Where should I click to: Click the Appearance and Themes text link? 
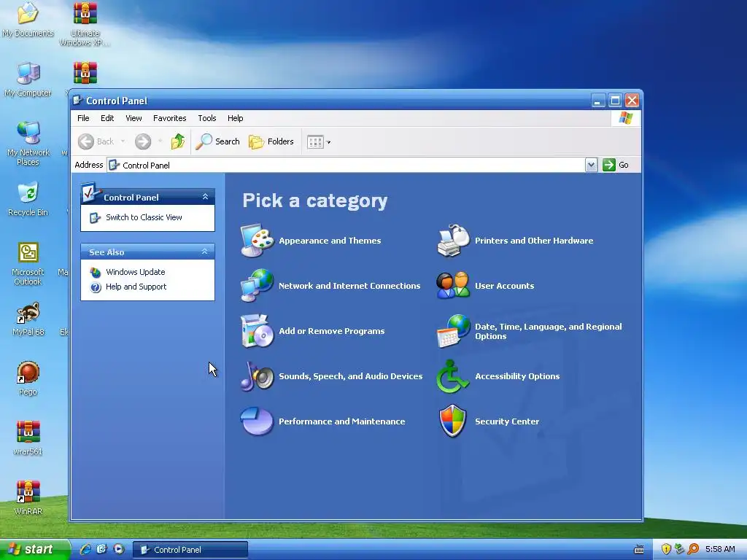coord(330,241)
